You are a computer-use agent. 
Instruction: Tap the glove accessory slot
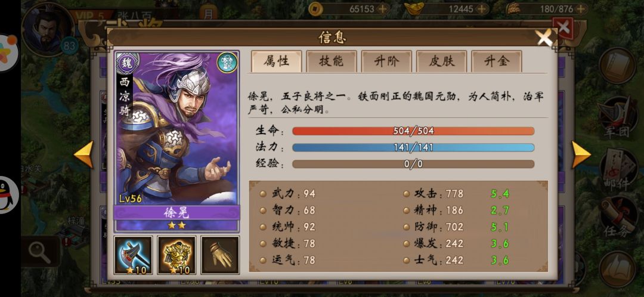click(220, 255)
